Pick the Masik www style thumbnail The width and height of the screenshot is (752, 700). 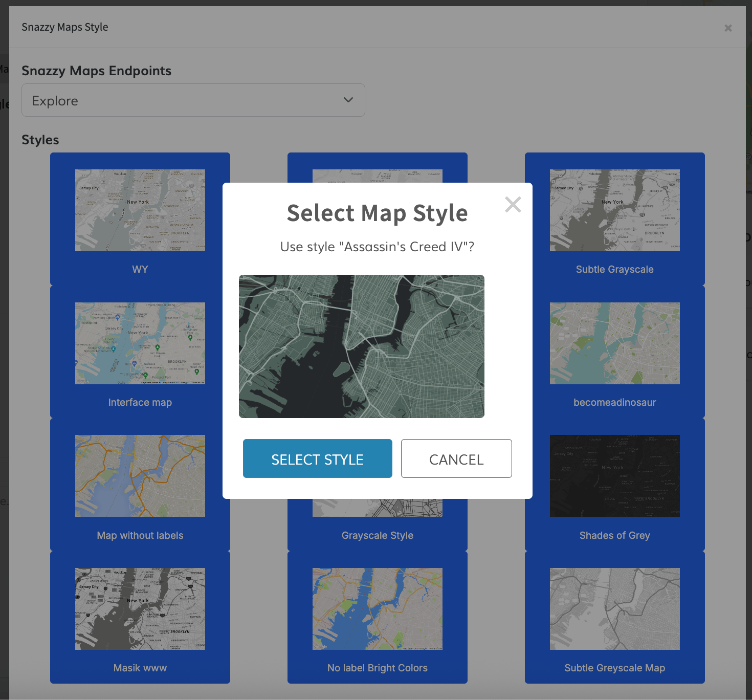[140, 609]
